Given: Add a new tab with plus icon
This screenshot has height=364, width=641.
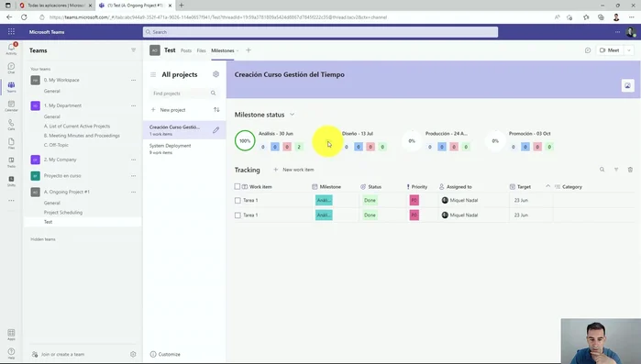Looking at the screenshot, I should click(x=249, y=50).
